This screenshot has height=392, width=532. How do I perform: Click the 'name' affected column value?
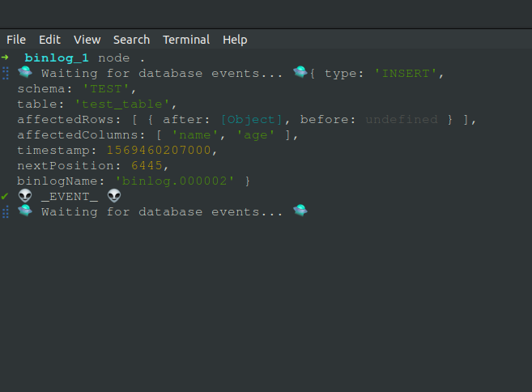(195, 135)
